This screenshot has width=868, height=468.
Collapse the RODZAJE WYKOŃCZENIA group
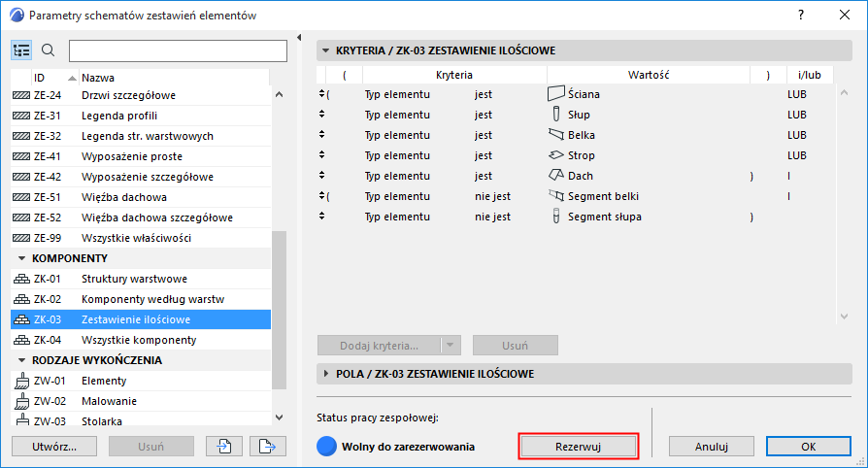(22, 360)
